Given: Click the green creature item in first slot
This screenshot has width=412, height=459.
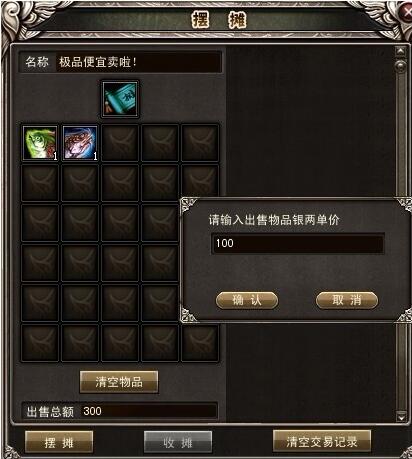Looking at the screenshot, I should click(x=40, y=143).
